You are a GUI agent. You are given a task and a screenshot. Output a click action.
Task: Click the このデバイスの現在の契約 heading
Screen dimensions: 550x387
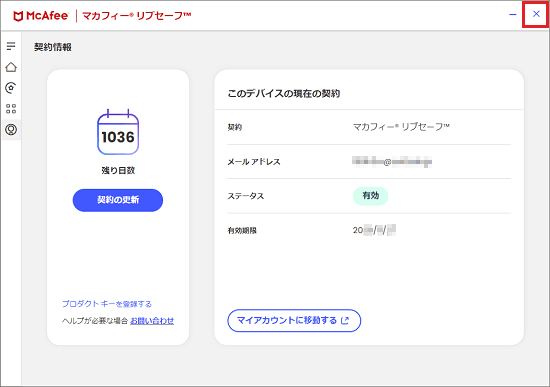point(284,94)
